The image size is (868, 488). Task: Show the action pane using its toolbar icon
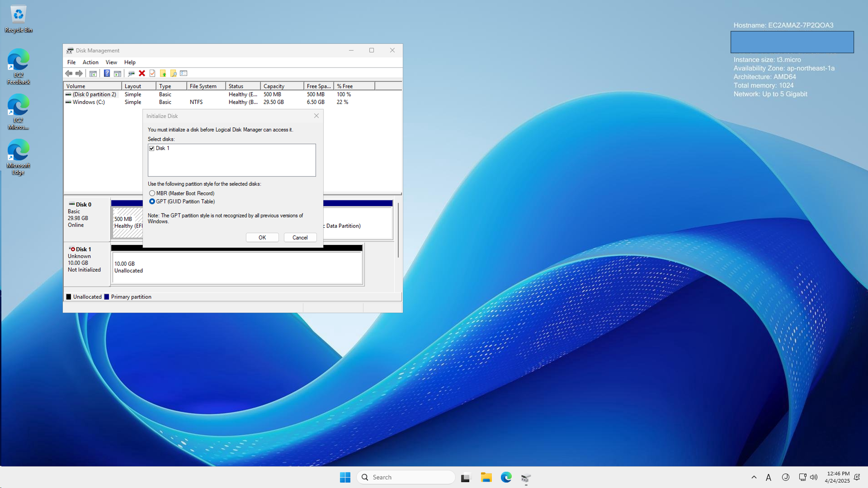click(x=117, y=73)
